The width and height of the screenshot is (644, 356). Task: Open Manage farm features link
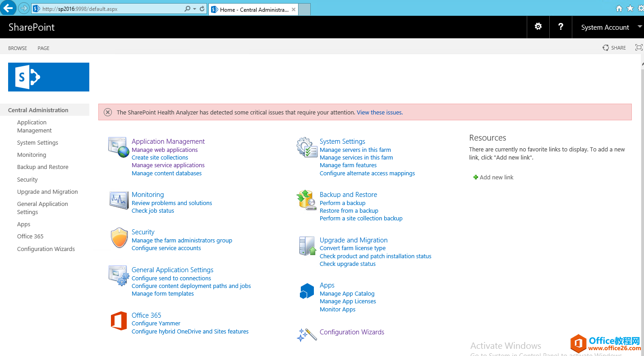(x=348, y=165)
